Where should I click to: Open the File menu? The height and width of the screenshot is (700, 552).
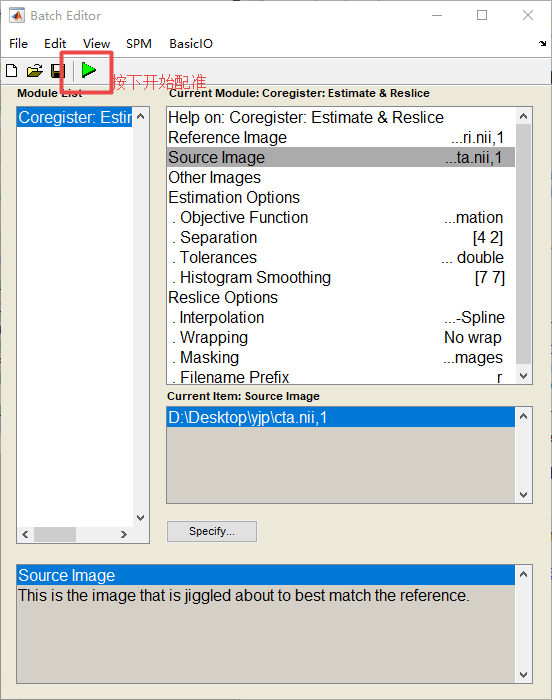(x=18, y=44)
